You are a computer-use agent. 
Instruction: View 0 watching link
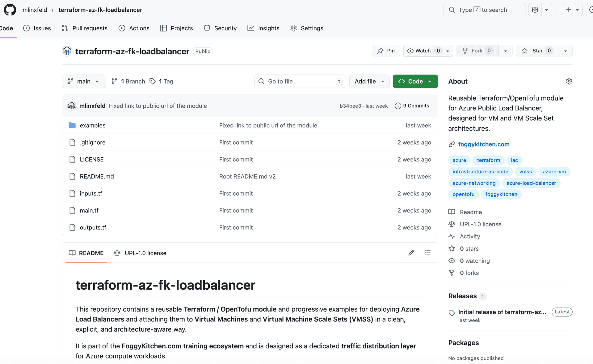click(x=469, y=261)
